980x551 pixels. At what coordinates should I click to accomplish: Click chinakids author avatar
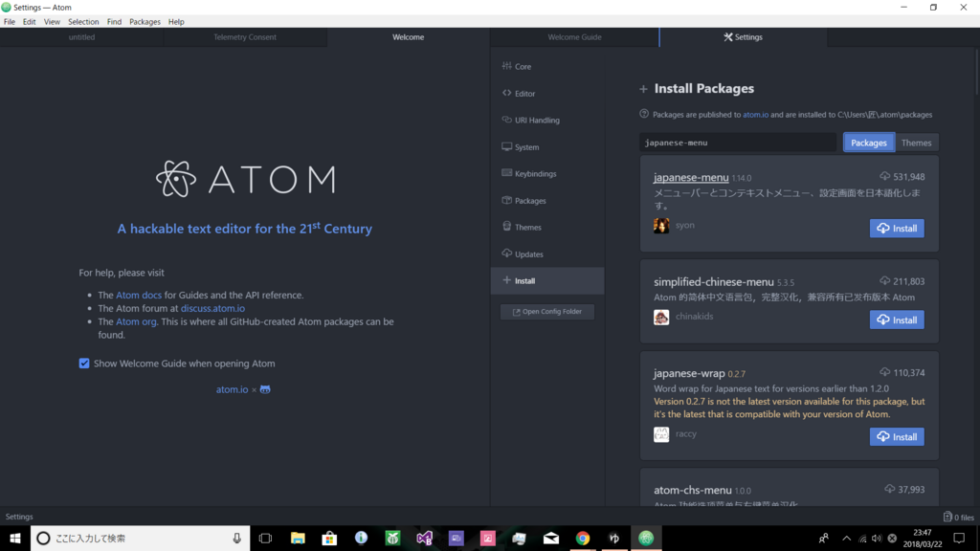pos(661,318)
